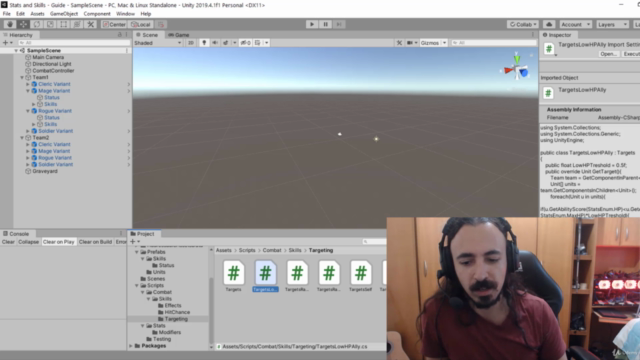Expand the Packages folder
640x360 pixels.
click(131, 346)
